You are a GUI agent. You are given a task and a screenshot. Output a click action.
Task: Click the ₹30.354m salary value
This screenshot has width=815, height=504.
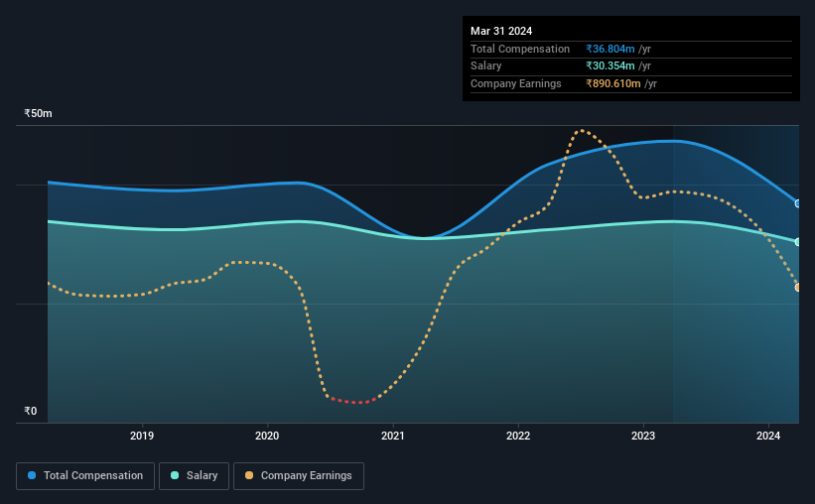tap(611, 66)
